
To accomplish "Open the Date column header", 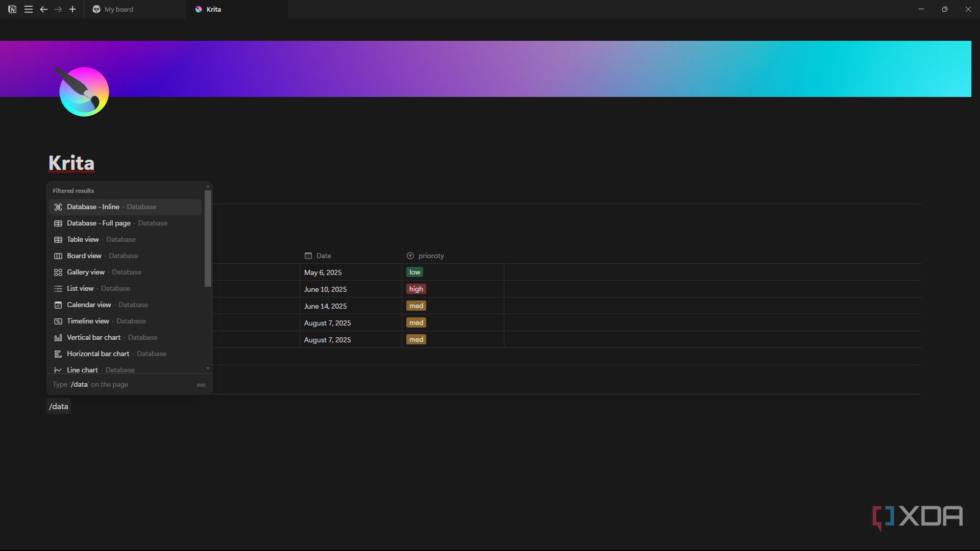I will pos(351,256).
